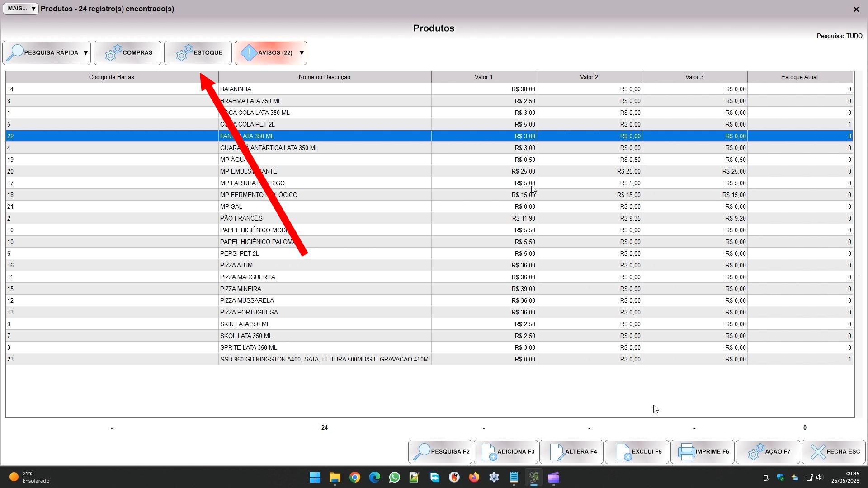Image resolution: width=868 pixels, height=488 pixels.
Task: Select MP SAL row
Action: pos(429,206)
